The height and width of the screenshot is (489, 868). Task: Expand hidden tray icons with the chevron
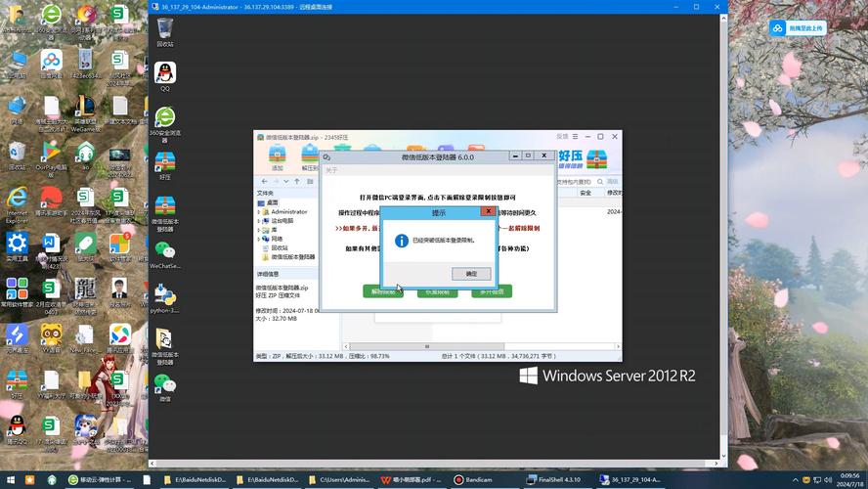(x=796, y=479)
